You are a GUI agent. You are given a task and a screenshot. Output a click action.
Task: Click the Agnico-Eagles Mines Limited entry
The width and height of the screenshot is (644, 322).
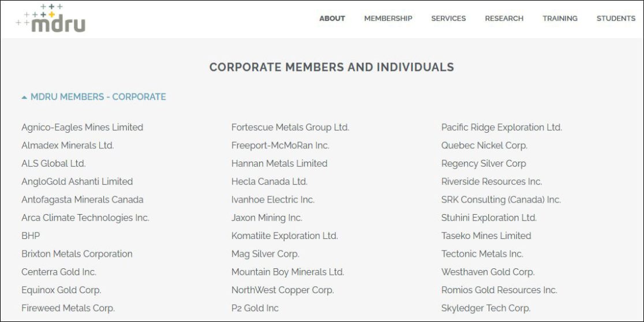(x=82, y=128)
